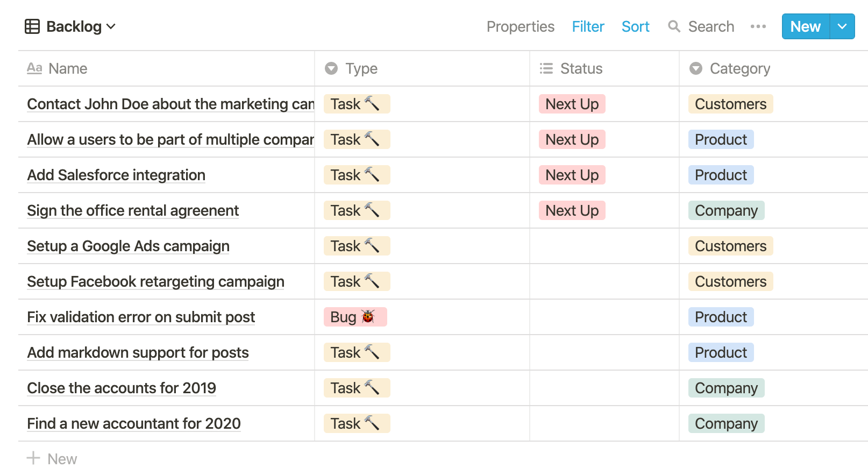Click the red Bug type tag
This screenshot has height=468, width=868.
pyautogui.click(x=355, y=317)
